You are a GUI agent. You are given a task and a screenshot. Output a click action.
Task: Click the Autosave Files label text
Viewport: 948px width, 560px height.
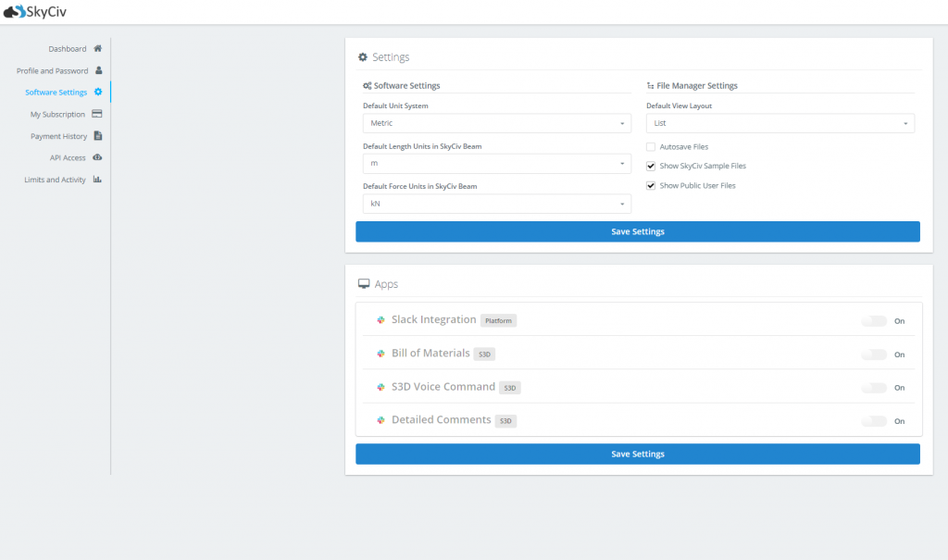684,147
